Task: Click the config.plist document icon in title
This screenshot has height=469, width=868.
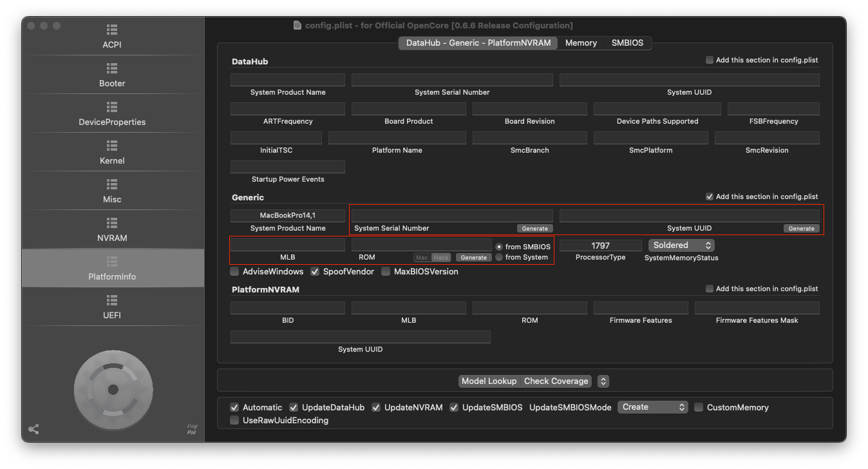Action: 297,25
